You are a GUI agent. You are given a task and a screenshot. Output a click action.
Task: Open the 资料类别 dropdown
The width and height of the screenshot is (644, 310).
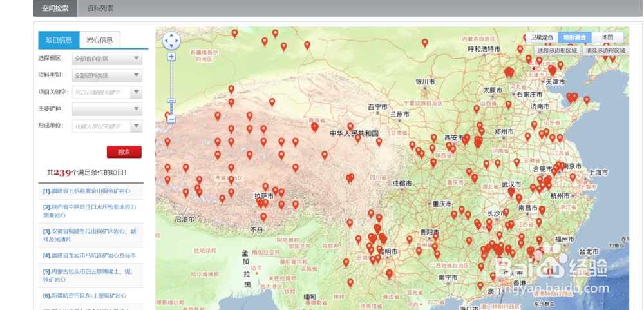[107, 75]
